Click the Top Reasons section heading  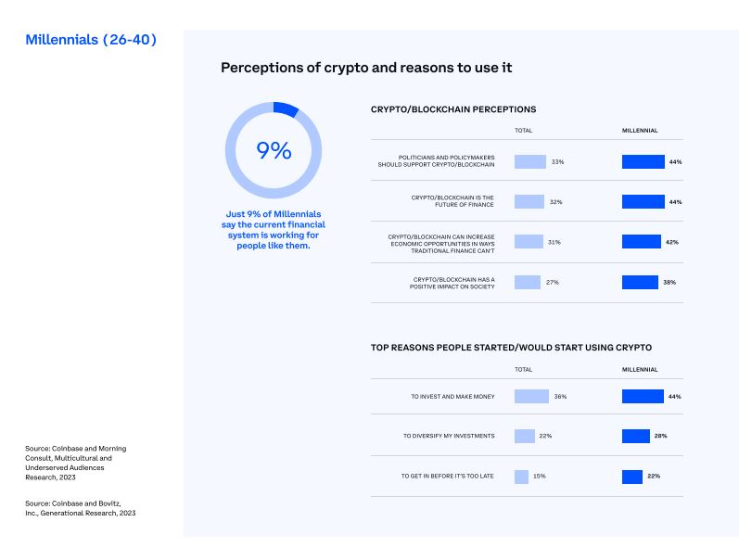pos(511,348)
